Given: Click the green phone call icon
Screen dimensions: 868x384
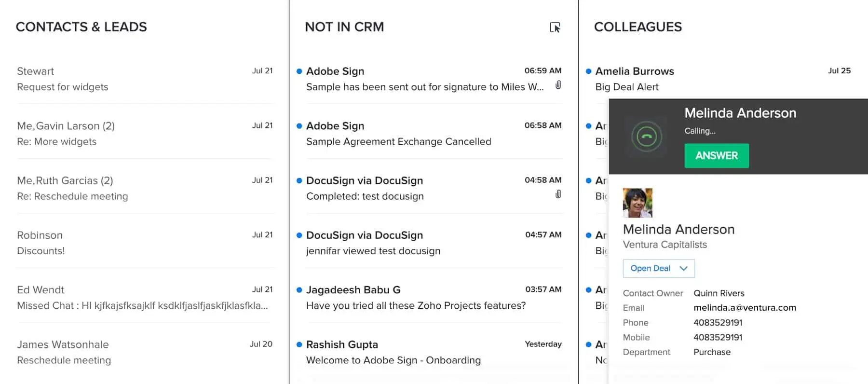Looking at the screenshot, I should [647, 137].
